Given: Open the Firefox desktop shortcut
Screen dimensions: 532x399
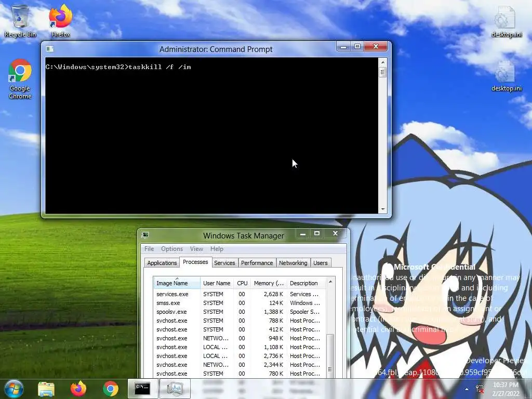Looking at the screenshot, I should click(60, 21).
